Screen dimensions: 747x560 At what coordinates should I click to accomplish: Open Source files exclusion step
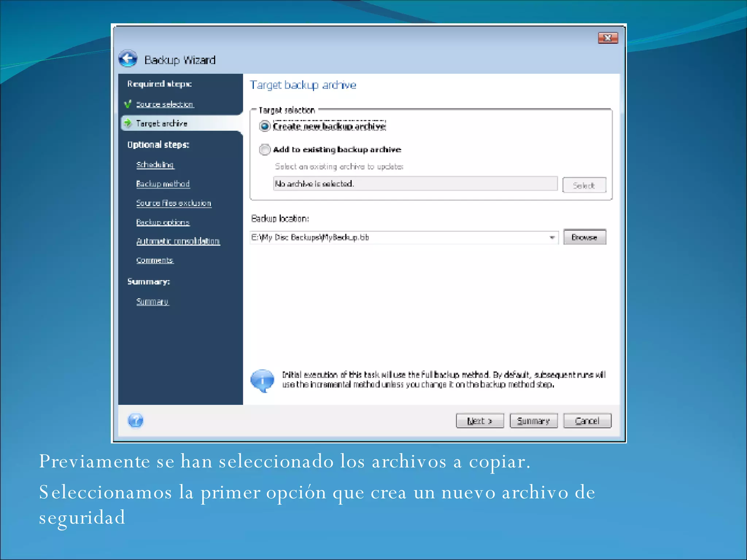pyautogui.click(x=174, y=203)
